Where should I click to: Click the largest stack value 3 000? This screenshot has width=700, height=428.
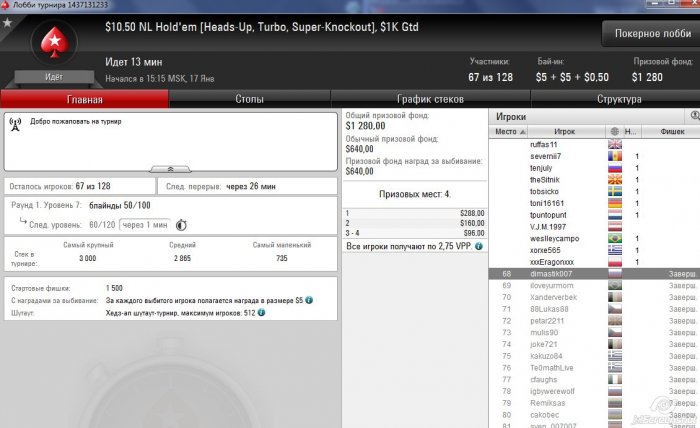click(x=88, y=258)
